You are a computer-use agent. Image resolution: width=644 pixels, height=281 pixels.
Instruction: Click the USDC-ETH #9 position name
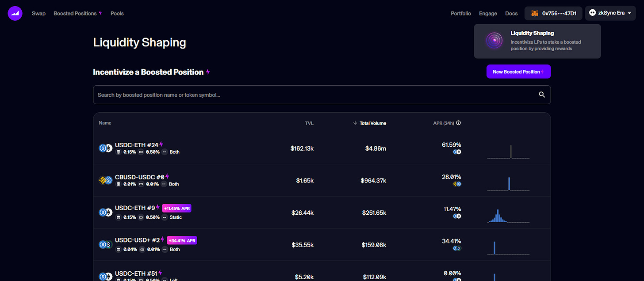(135, 208)
